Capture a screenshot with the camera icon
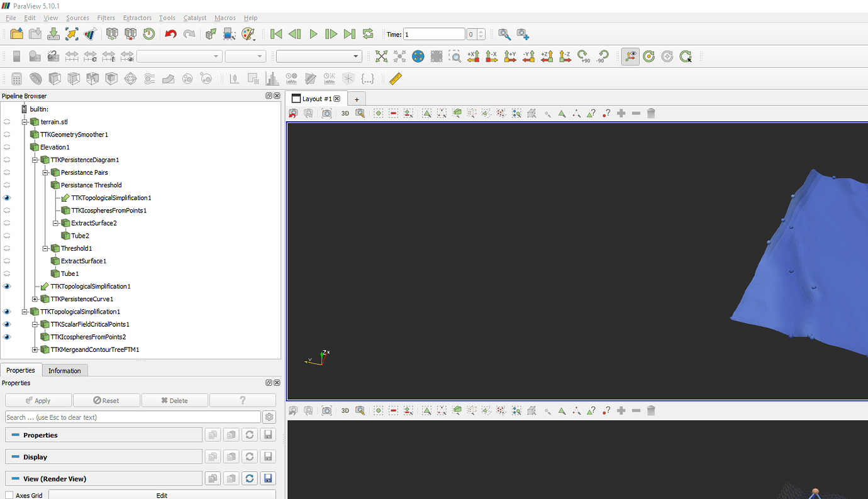This screenshot has height=499, width=868. click(326, 113)
